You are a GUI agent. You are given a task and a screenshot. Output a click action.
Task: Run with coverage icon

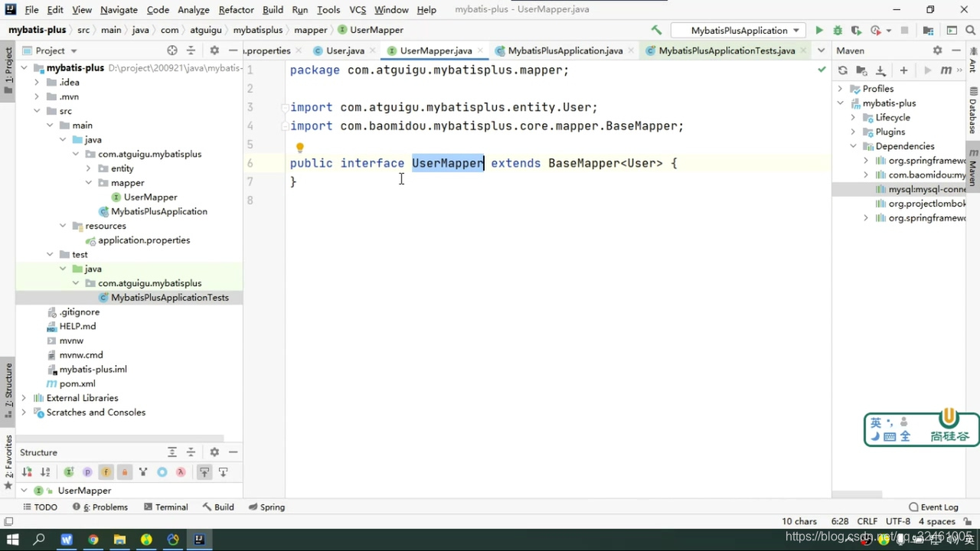point(856,30)
